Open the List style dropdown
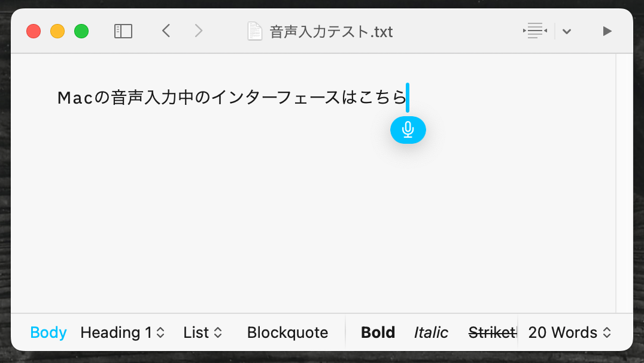 pyautogui.click(x=202, y=332)
